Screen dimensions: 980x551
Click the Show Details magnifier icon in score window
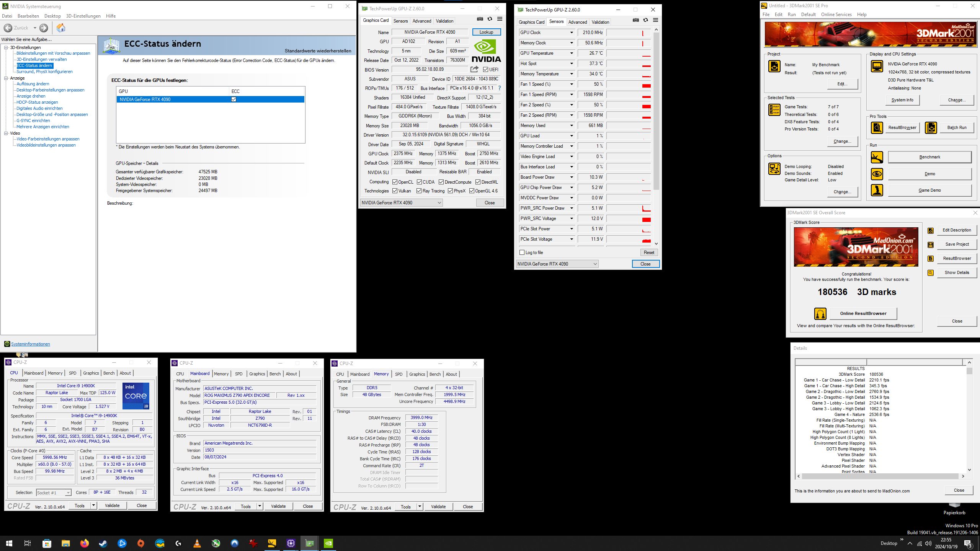(931, 273)
